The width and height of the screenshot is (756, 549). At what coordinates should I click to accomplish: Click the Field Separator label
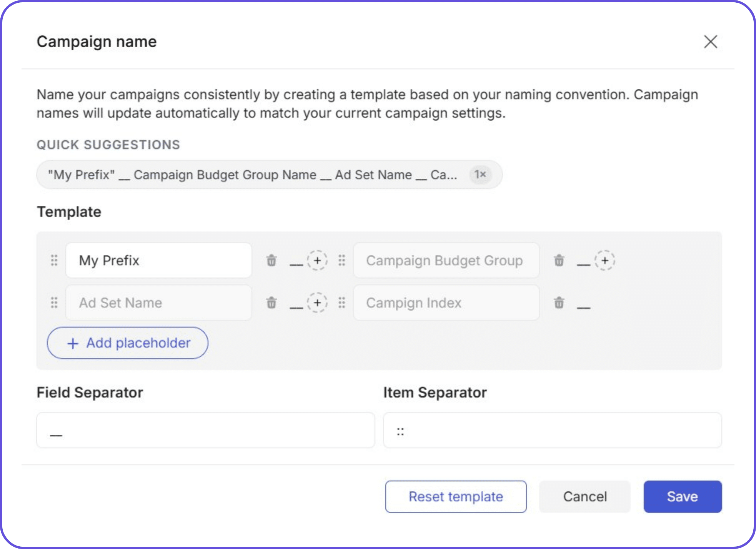tap(90, 393)
